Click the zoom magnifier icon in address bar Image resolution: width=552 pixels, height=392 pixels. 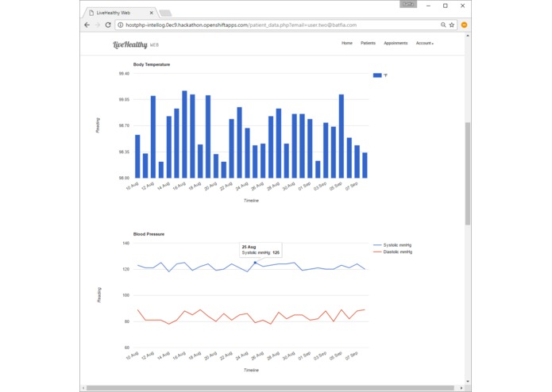(x=443, y=25)
